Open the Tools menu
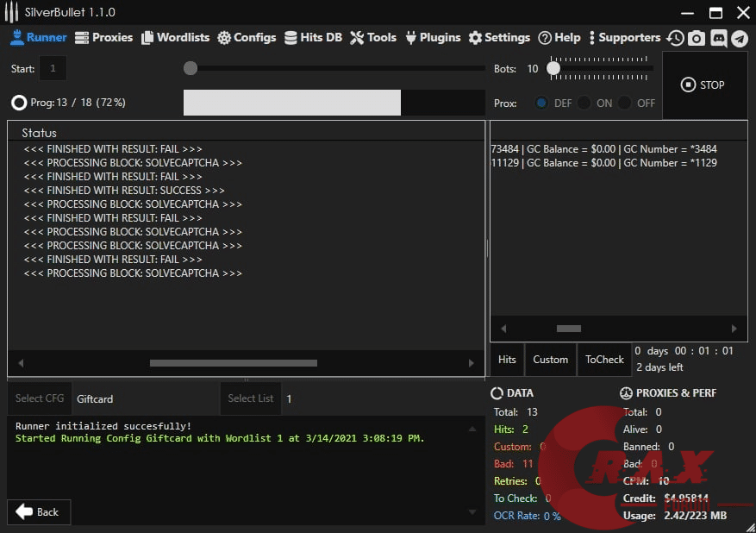The height and width of the screenshot is (533, 756). (373, 38)
